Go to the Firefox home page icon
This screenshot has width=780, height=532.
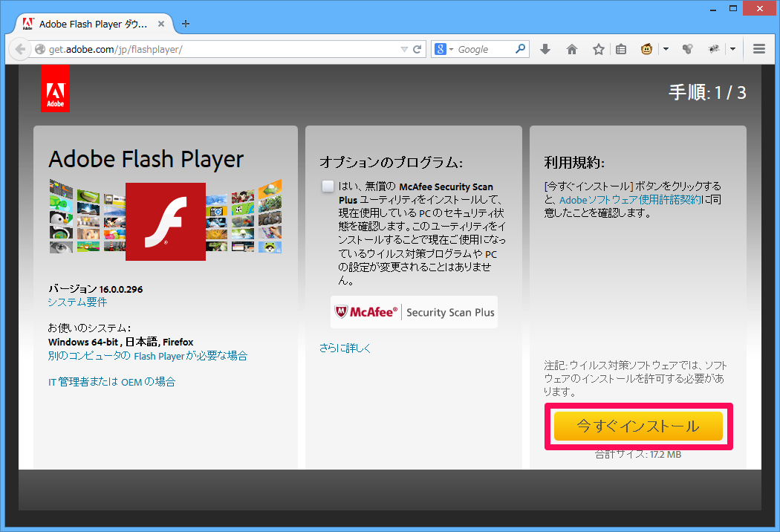pyautogui.click(x=571, y=49)
